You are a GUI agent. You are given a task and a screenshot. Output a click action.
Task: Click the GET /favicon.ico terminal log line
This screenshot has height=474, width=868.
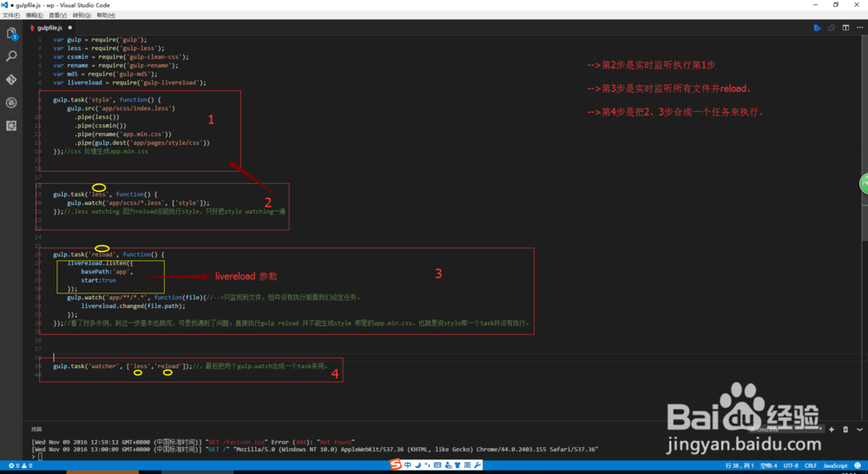(193, 443)
